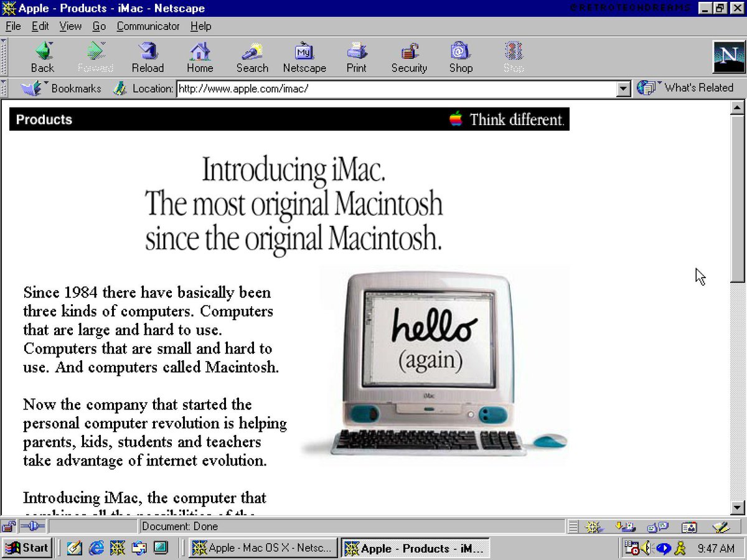Open My Netscape toolbar button
The width and height of the screenshot is (747, 560).
(304, 57)
